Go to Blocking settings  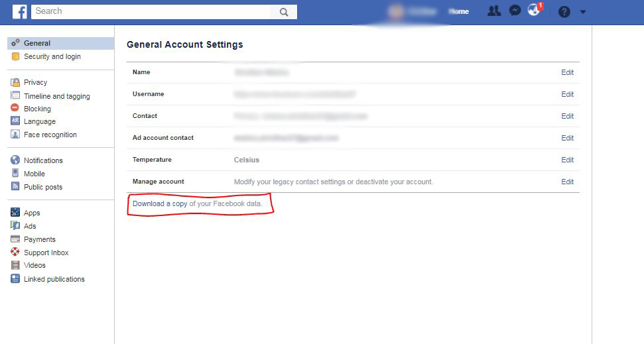pos(37,109)
